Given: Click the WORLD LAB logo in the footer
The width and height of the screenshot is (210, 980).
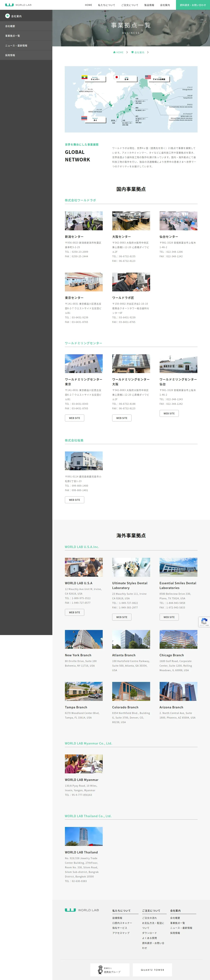Looking at the screenshot, I should (x=82, y=910).
